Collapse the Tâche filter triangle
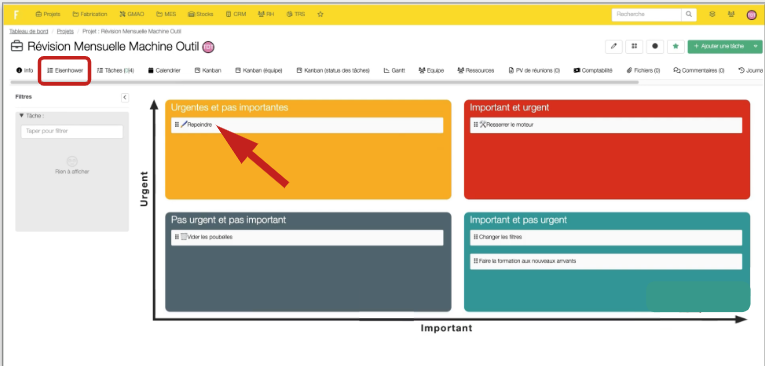Image resolution: width=765 pixels, height=366 pixels. coord(21,116)
